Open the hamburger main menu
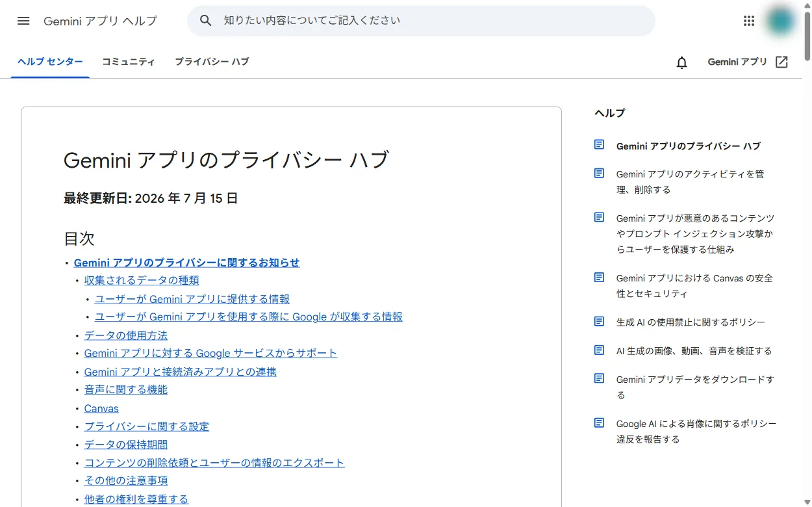The image size is (812, 507). (x=23, y=21)
